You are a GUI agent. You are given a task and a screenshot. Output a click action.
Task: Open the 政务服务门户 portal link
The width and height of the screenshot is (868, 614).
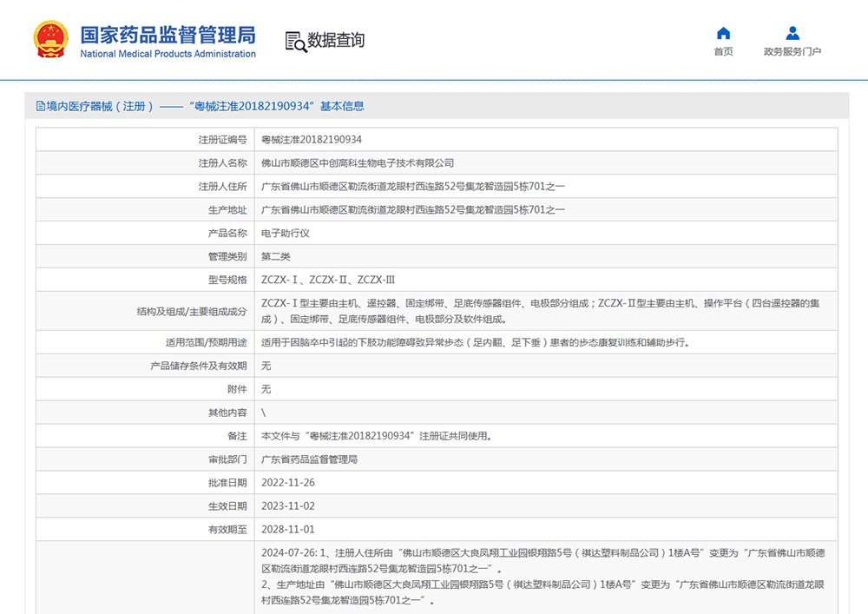[x=792, y=51]
